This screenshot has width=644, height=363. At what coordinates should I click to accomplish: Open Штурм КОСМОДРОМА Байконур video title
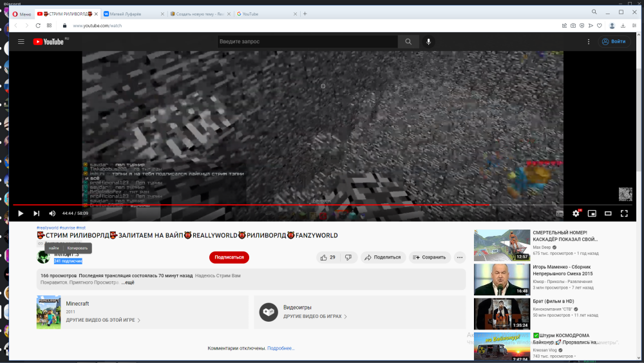565,338
